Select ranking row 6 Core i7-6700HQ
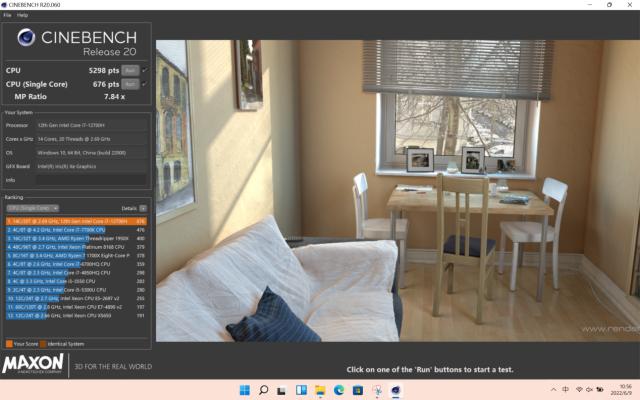This screenshot has width=640, height=400. [76, 264]
